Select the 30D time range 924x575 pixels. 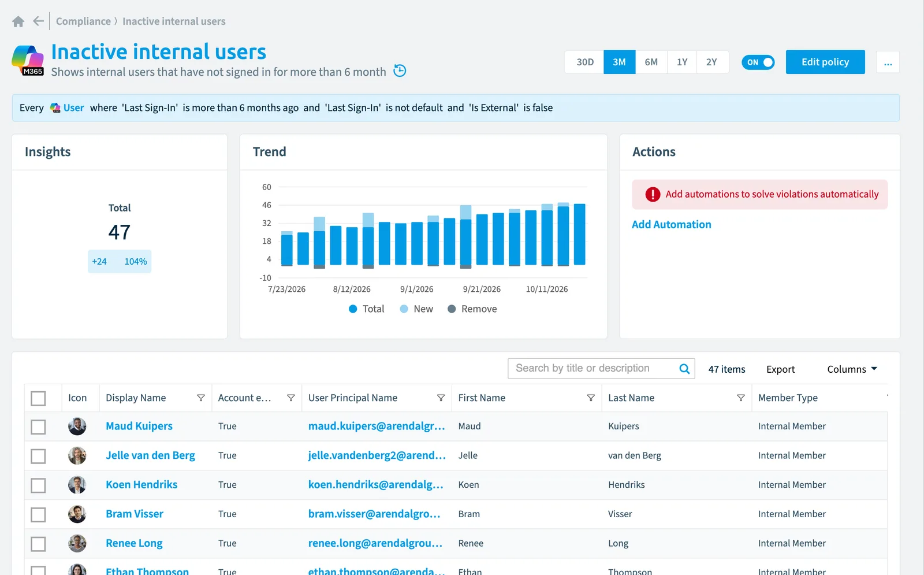(x=584, y=62)
